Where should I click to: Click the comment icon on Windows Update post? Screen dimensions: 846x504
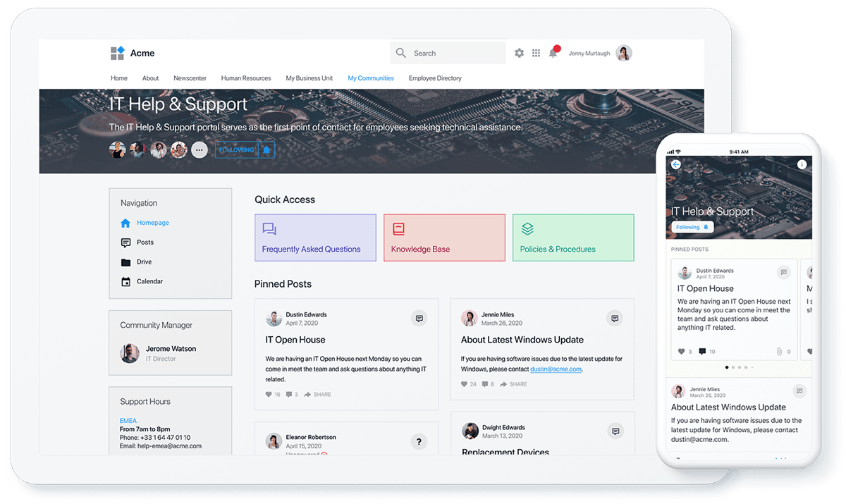pos(615,319)
